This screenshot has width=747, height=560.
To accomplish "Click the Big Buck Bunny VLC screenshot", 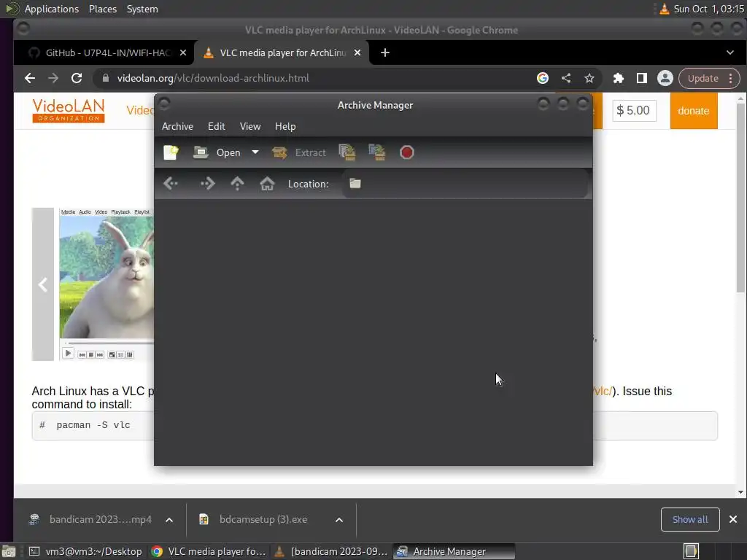I will click(x=107, y=284).
